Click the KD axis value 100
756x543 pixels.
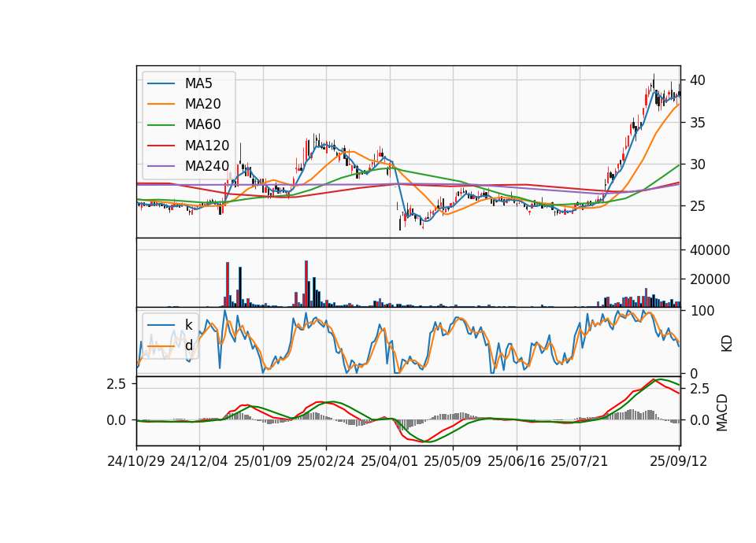[x=702, y=311]
